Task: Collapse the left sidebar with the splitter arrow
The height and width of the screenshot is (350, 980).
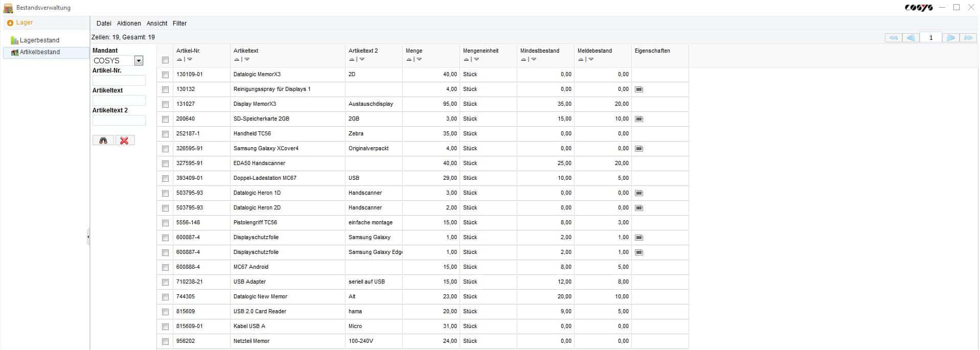Action: tap(88, 237)
